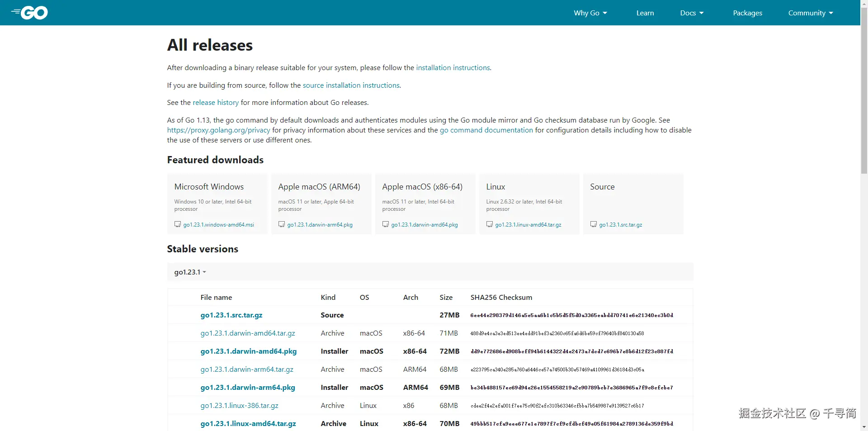The image size is (868, 431).
Task: Click the "Size" column header
Action: [x=446, y=297]
